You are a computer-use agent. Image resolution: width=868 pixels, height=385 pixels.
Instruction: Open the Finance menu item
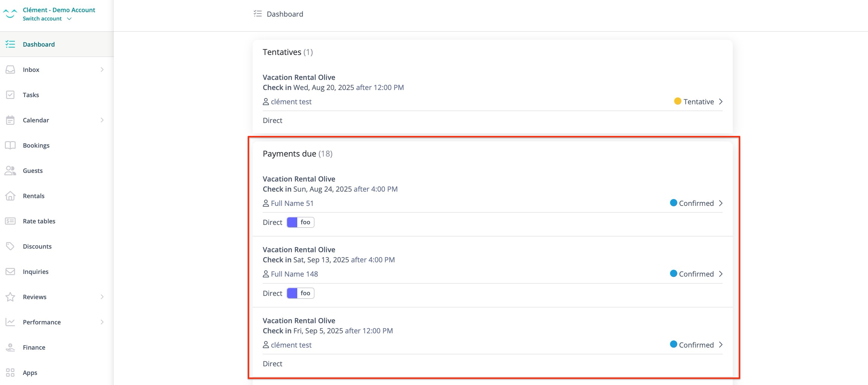pos(34,347)
